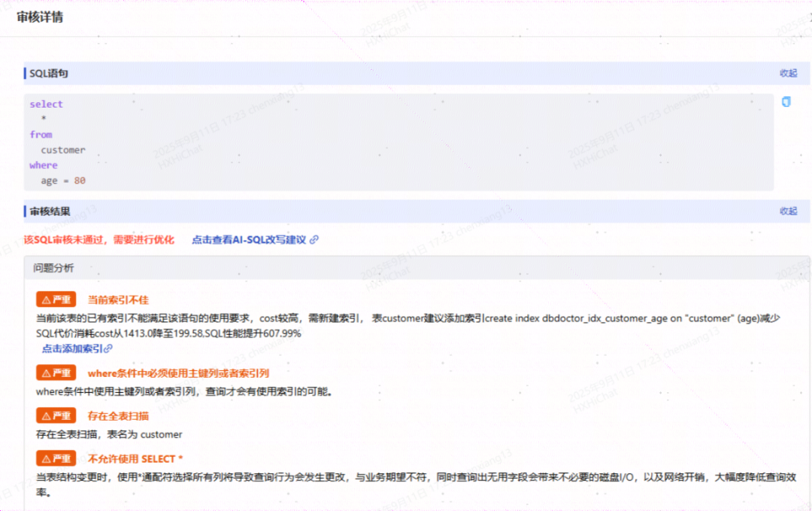The image size is (812, 511).
Task: Click the select keyword in the SQL code
Action: tap(46, 104)
